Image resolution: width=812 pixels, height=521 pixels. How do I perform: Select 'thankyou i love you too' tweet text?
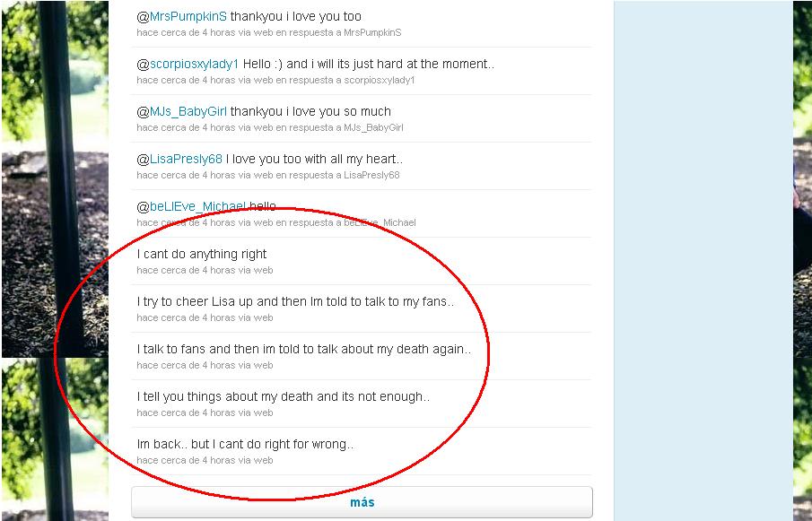click(x=296, y=16)
